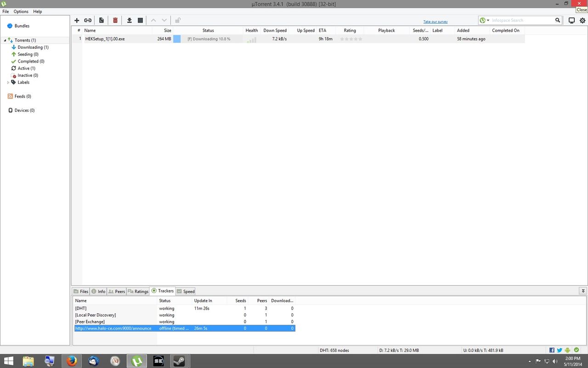Select the Inactive (0) category

tap(28, 75)
